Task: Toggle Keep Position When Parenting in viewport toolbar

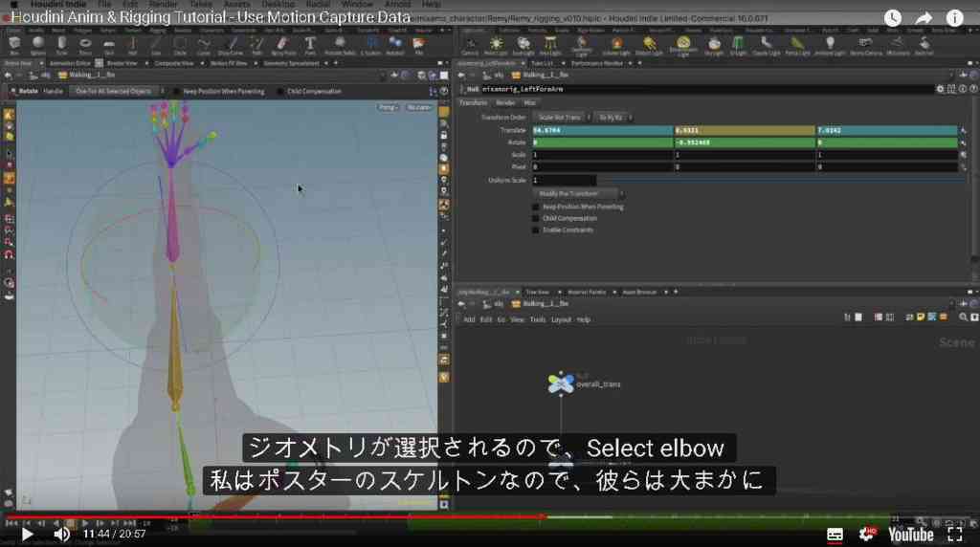Action: 177,91
